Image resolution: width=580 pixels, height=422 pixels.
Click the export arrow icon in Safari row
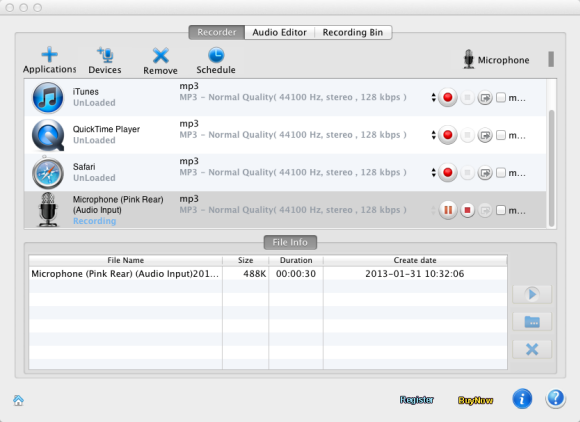[485, 173]
